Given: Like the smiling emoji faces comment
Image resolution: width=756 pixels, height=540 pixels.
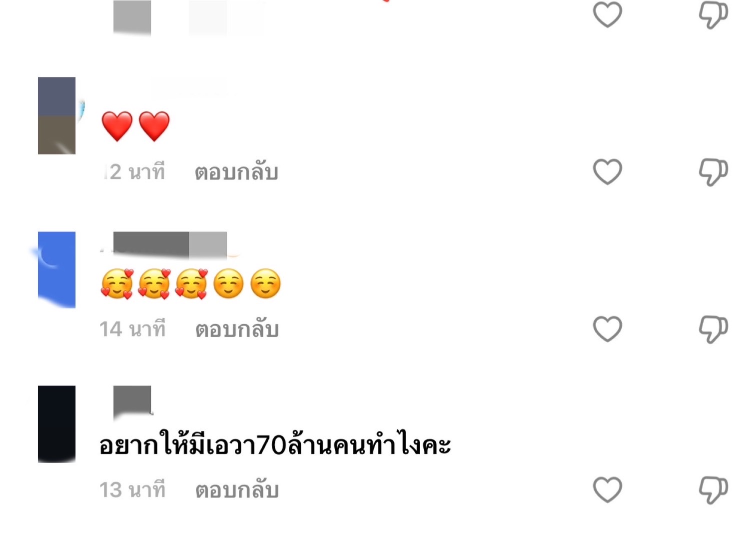Looking at the screenshot, I should (607, 329).
